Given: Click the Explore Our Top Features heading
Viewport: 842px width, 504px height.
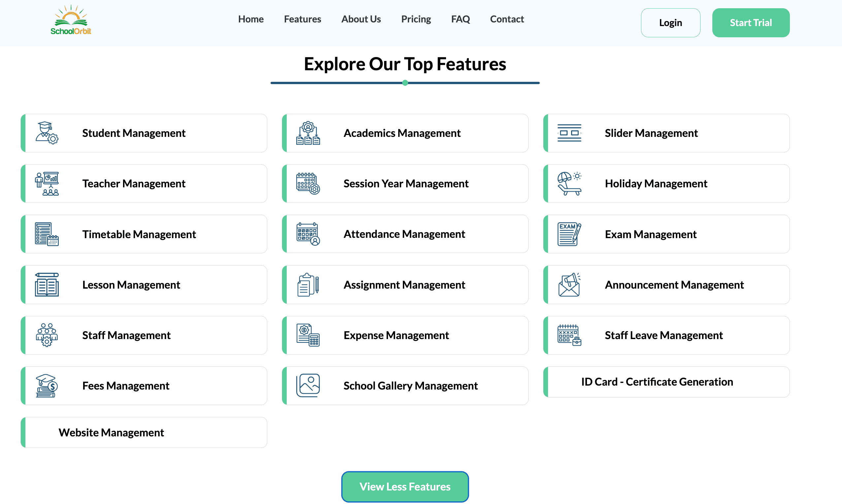Looking at the screenshot, I should tap(405, 64).
